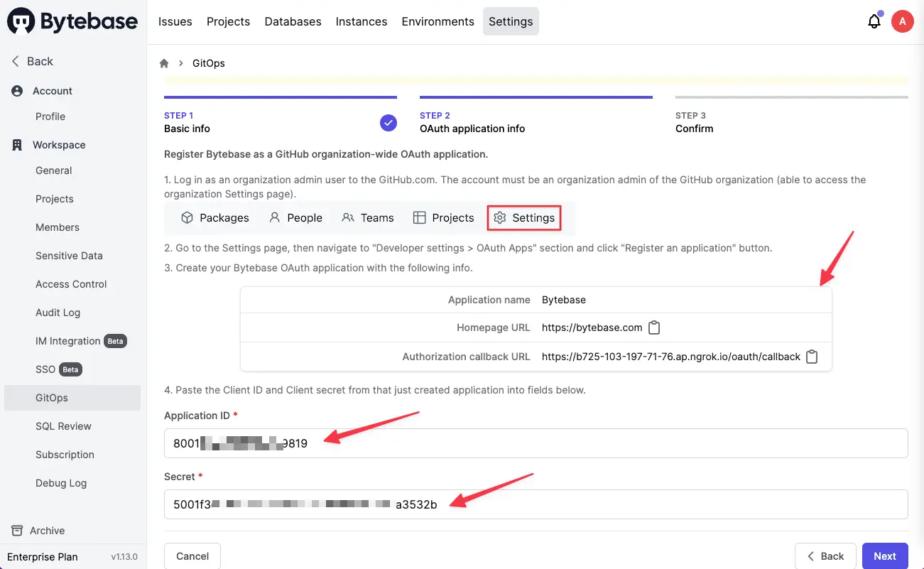This screenshot has width=924, height=569.
Task: Open the account avatar menu
Action: coord(902,21)
